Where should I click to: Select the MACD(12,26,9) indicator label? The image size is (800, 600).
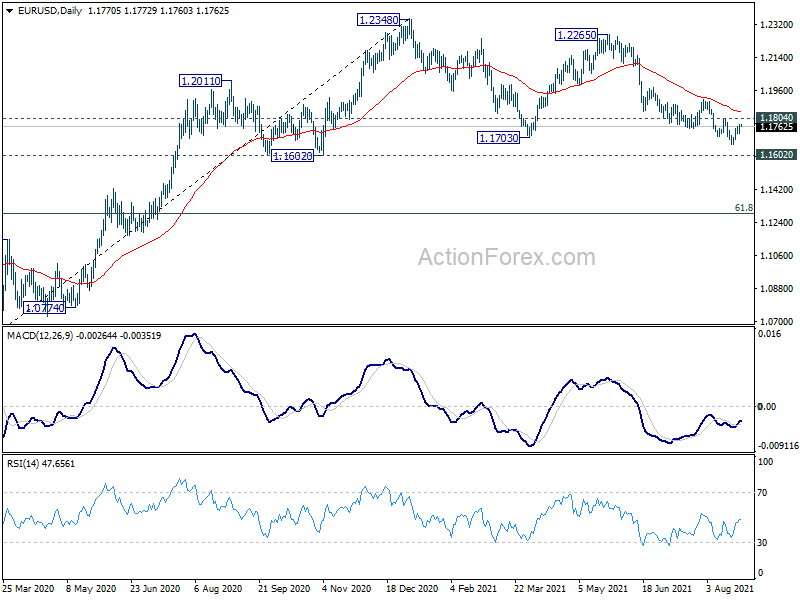(41, 336)
